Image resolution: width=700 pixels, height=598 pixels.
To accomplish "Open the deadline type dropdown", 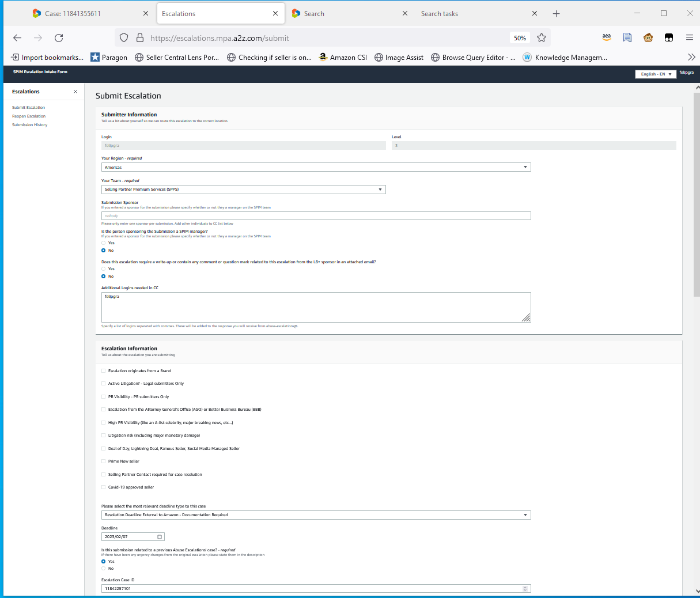I will tap(316, 515).
